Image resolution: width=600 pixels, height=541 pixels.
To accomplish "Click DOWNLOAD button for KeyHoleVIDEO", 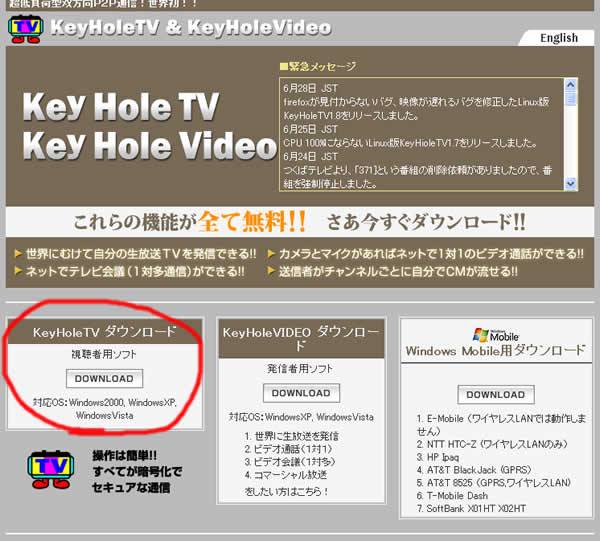I will click(x=301, y=393).
